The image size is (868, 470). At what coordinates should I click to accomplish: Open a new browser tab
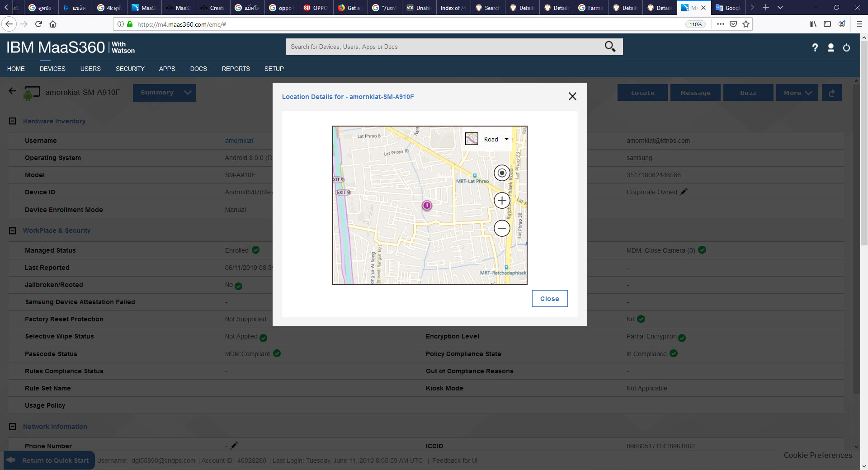[x=766, y=8]
